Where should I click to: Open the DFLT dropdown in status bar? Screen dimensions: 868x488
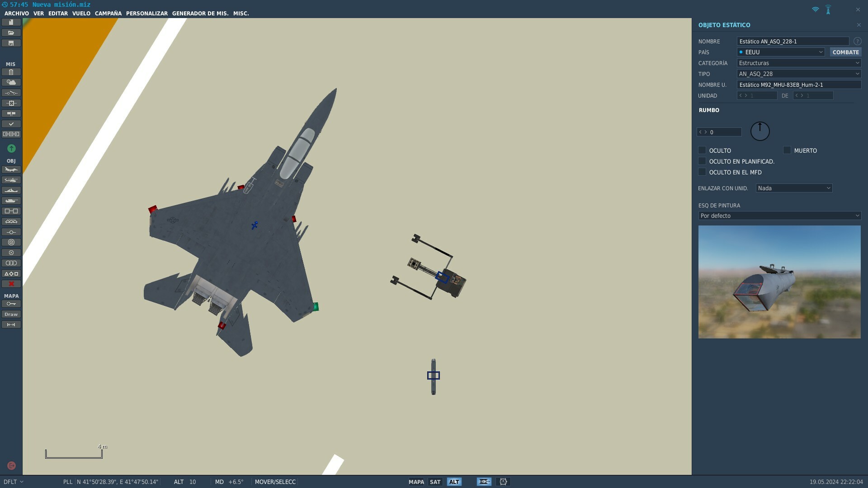[14, 482]
